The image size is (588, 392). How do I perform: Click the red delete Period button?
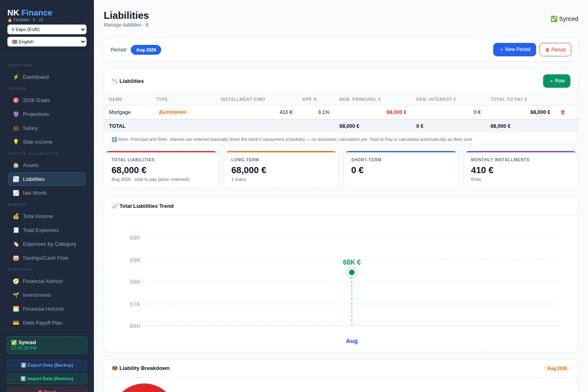tap(555, 50)
